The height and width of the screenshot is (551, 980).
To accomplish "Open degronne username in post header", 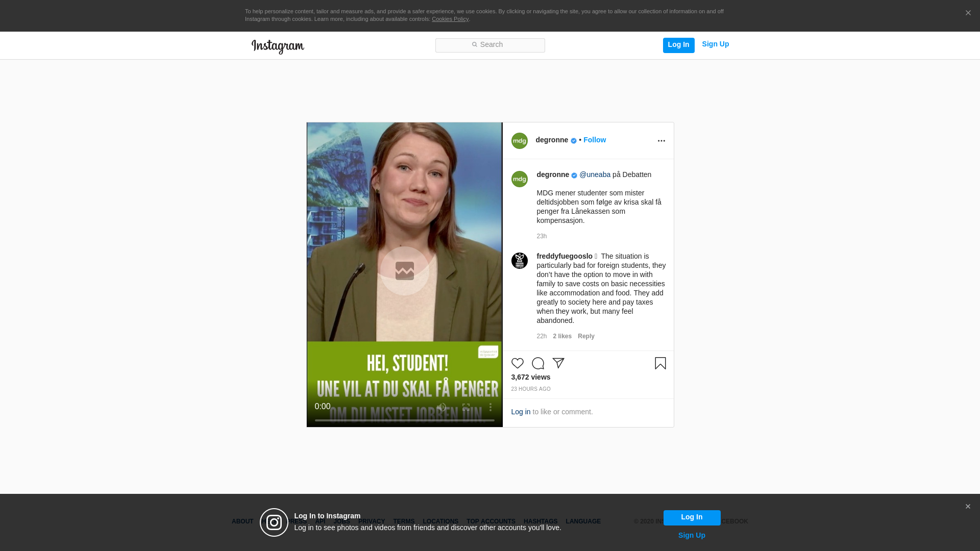I will (552, 140).
